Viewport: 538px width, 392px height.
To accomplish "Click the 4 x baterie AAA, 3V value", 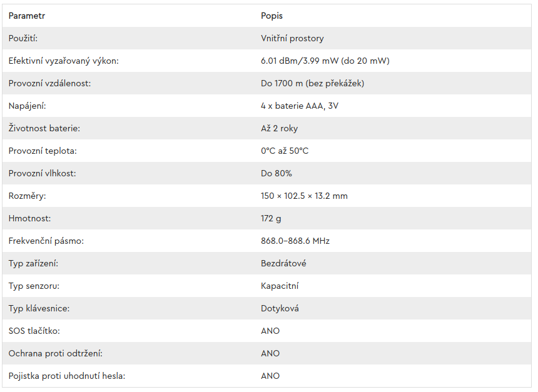I will click(300, 106).
